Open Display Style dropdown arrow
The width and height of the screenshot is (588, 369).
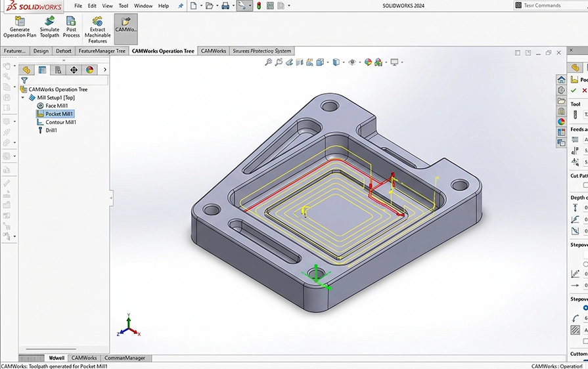click(x=344, y=62)
